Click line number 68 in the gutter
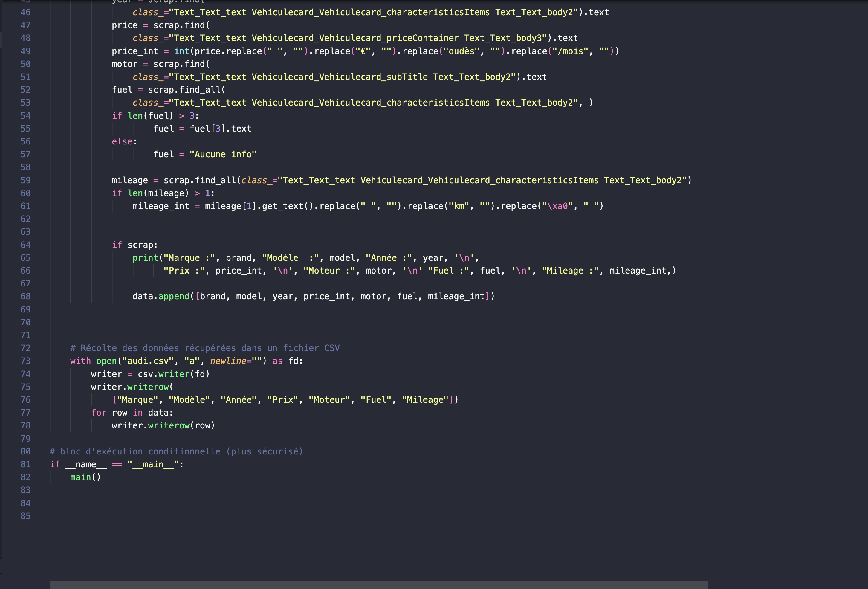The width and height of the screenshot is (868, 589). coord(25,297)
